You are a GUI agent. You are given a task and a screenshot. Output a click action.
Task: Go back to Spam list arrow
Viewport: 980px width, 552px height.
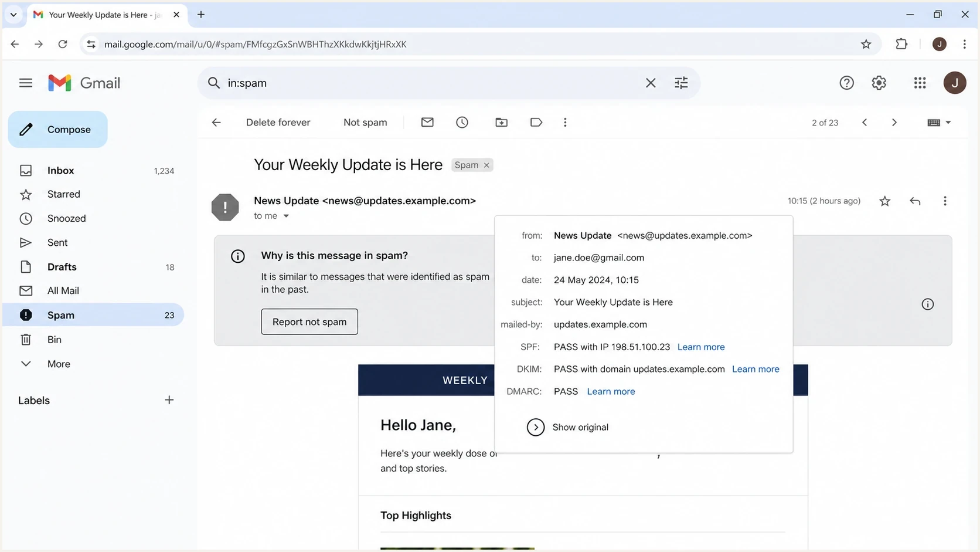[x=216, y=122]
